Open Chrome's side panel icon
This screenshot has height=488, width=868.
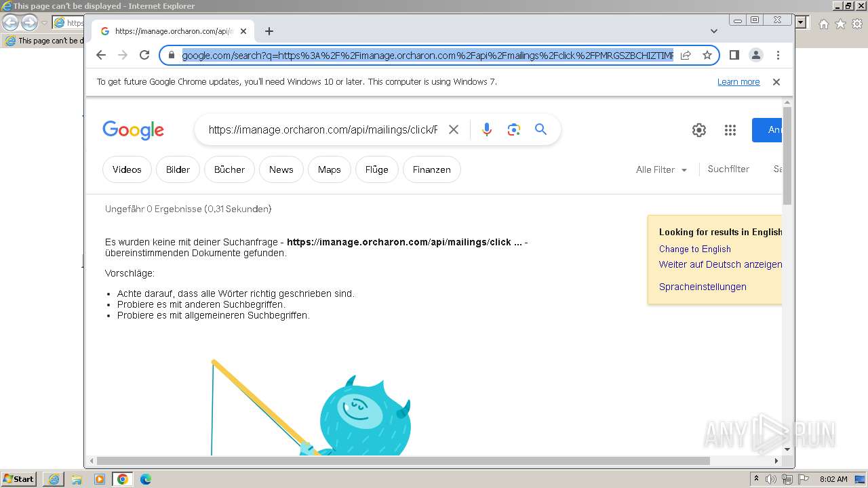(734, 55)
